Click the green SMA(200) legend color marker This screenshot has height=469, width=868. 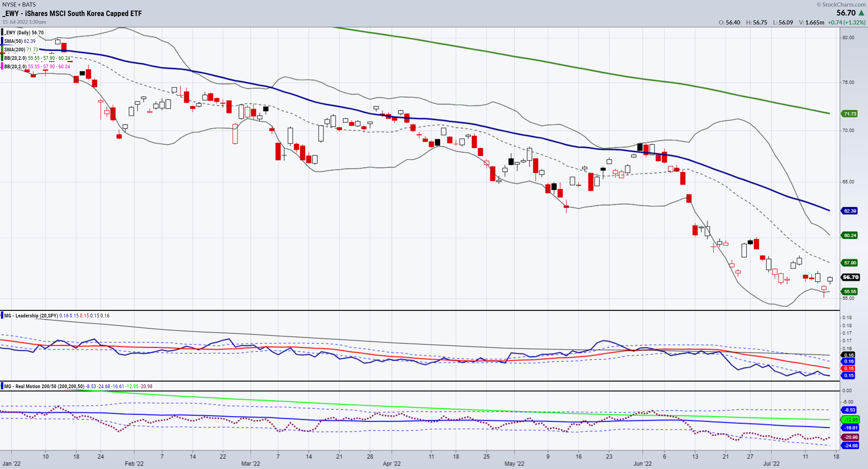2,49
